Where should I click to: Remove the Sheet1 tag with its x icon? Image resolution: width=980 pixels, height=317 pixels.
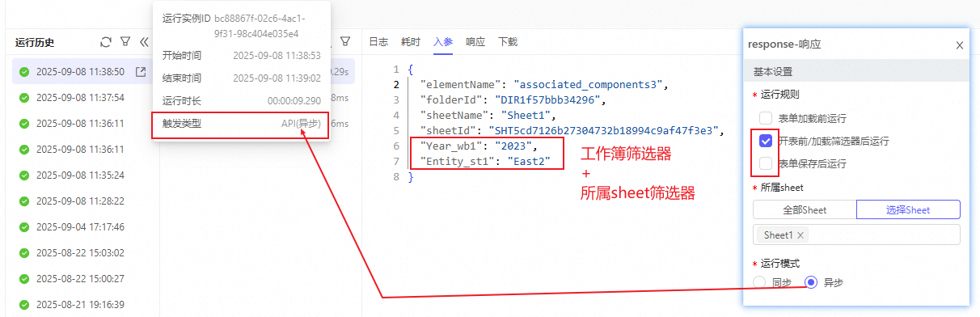800,235
